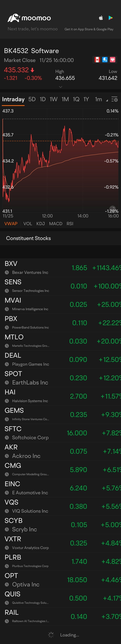Expand quote details chevron below High
Screen dimensions: 121x644
coord(60,87)
